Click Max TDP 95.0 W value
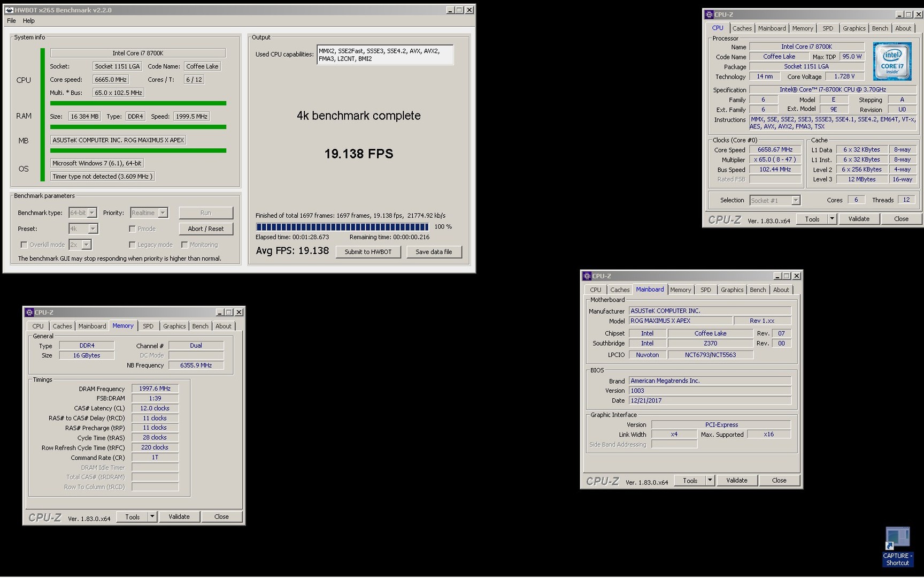924x578 pixels. tap(852, 57)
